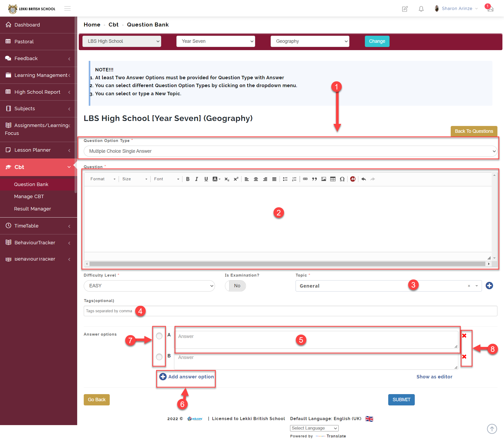The width and height of the screenshot is (504, 439).
Task: Open the Geography subject dropdown
Action: coord(310,41)
